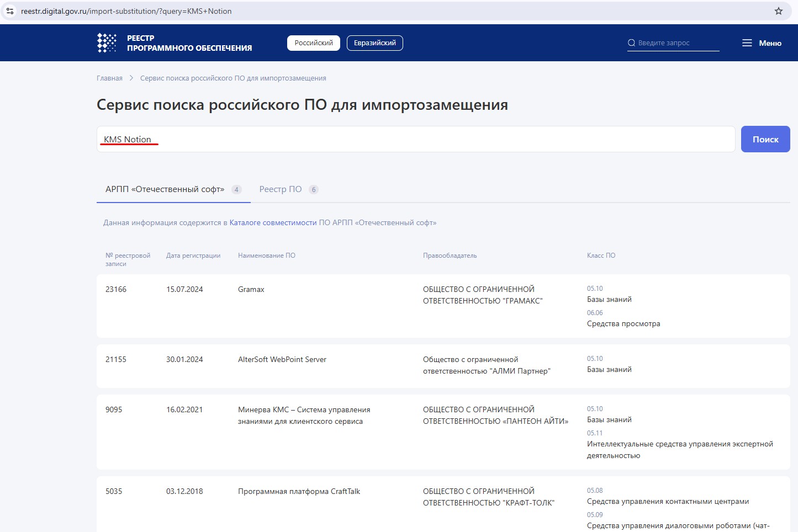Click Средства управления контактными центрами class
This screenshot has height=532, width=798.
pyautogui.click(x=668, y=502)
